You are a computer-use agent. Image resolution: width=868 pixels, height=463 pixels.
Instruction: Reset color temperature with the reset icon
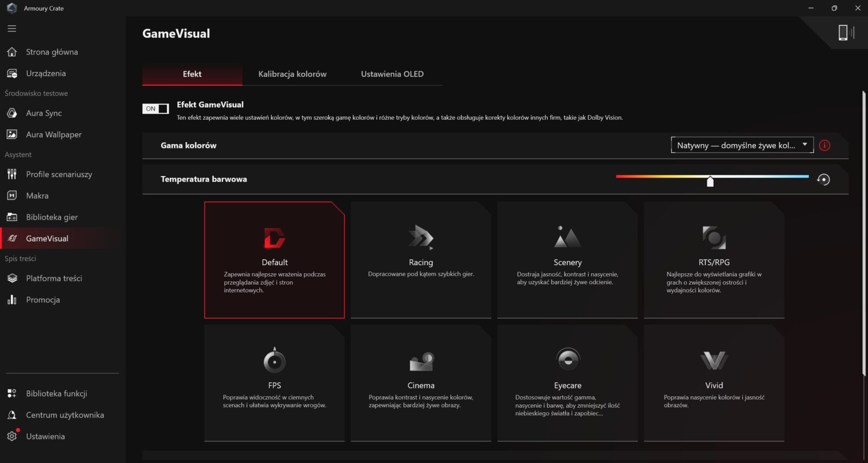[x=824, y=179]
